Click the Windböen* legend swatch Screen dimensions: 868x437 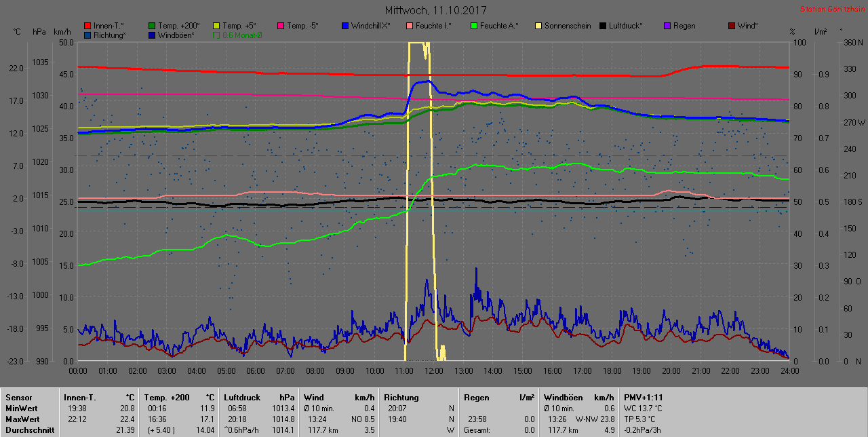[x=151, y=35]
